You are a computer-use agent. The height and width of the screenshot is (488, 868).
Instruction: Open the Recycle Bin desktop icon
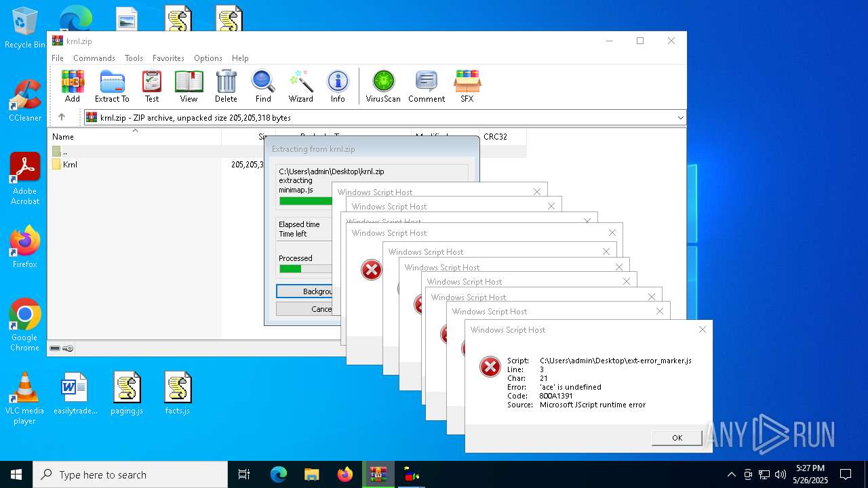coord(25,28)
